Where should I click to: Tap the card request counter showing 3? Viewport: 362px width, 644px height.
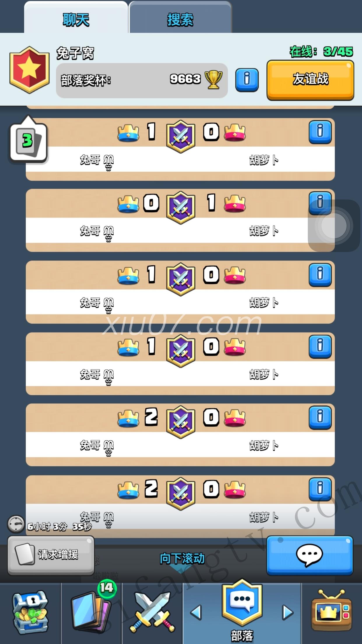[28, 141]
